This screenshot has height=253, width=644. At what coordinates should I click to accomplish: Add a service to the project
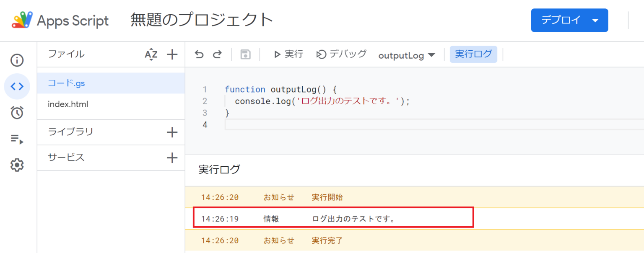pyautogui.click(x=172, y=158)
